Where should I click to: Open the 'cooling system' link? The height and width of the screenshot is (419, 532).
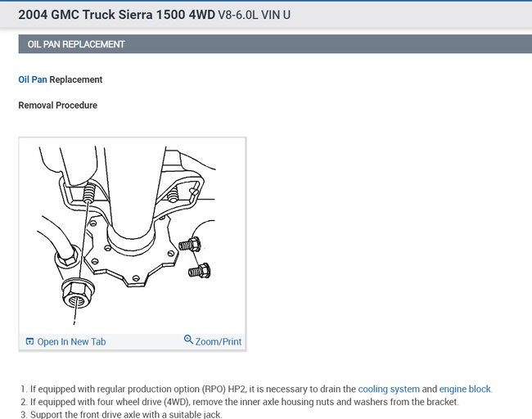(389, 389)
